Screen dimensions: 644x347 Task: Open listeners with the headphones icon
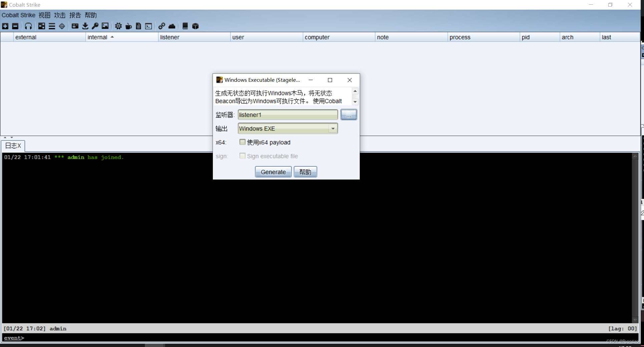28,26
